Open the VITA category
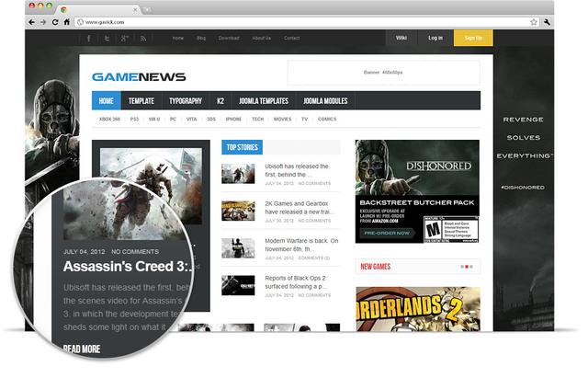The width and height of the screenshot is (588, 378). point(191,119)
